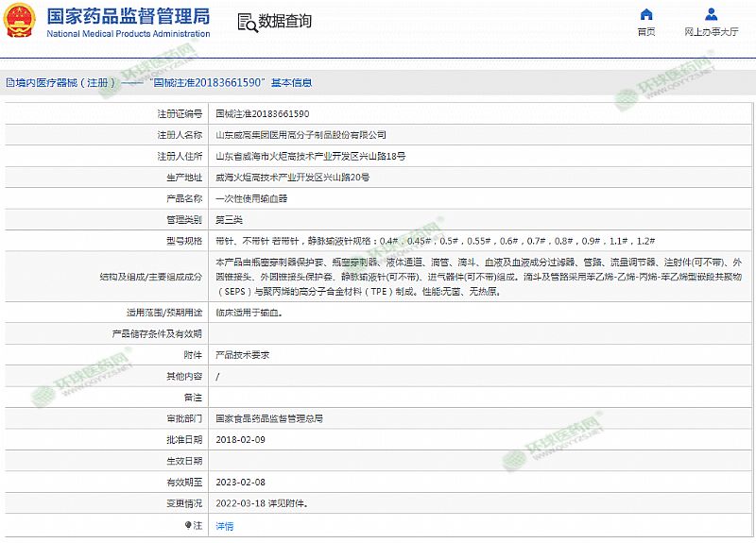Click registrant name 山东威高集团医用高分子制品股份有限公司
Viewport: 756px width, 543px height.
301,135
